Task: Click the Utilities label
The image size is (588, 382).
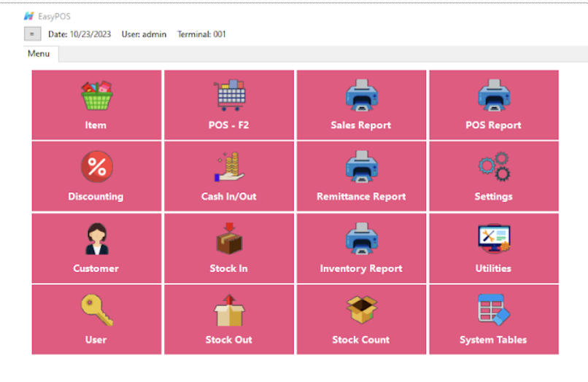Action: 493,268
